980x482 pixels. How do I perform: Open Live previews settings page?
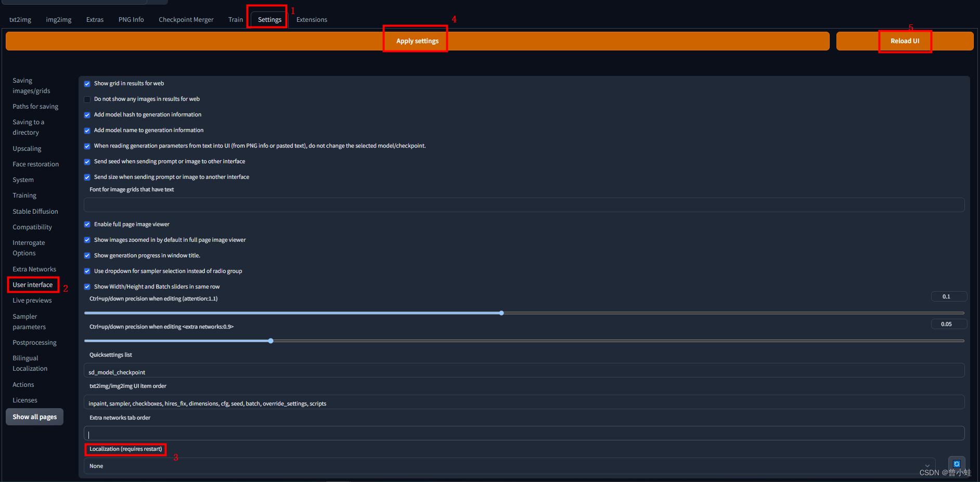[32, 301]
